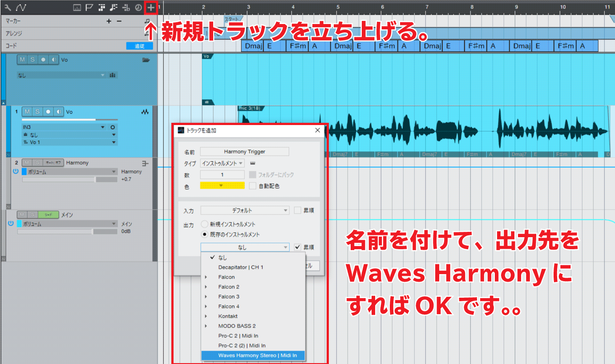
Task: Open the track list wrench options
Action: (8, 8)
